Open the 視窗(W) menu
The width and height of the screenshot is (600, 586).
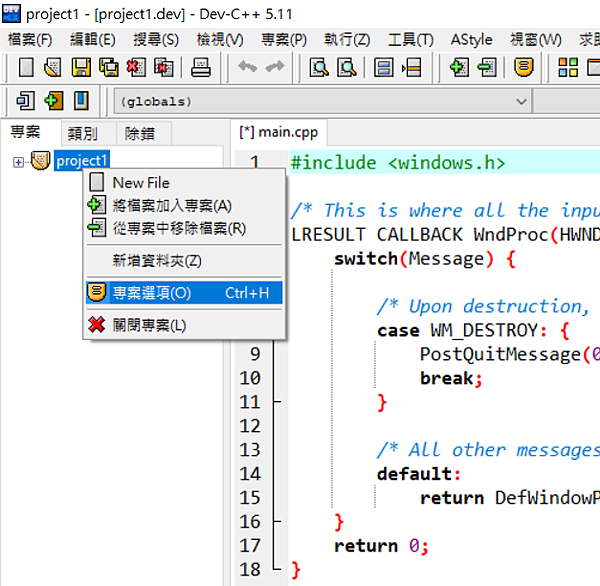[x=536, y=39]
